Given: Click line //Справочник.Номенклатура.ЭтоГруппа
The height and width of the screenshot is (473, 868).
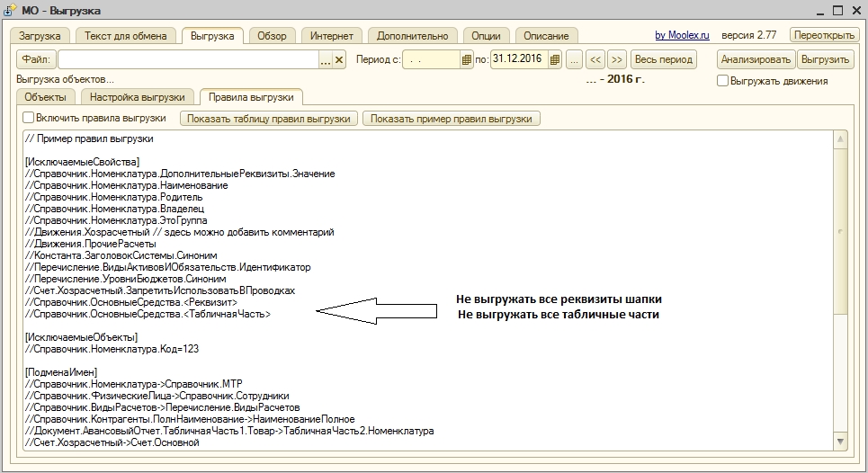Looking at the screenshot, I should [x=116, y=220].
